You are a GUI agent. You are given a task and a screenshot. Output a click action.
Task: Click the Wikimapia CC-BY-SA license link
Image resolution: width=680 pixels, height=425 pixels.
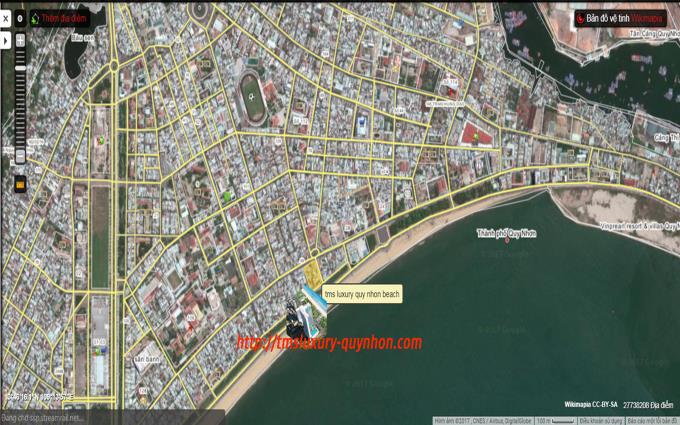tap(590, 404)
